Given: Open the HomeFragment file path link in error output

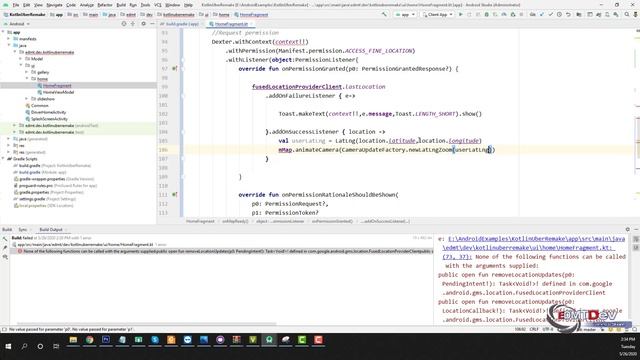Looking at the screenshot, I should click(x=533, y=248).
